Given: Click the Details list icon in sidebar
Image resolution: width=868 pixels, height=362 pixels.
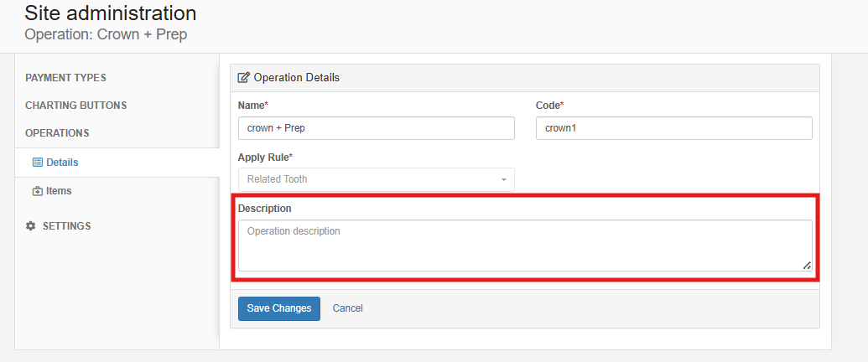Looking at the screenshot, I should click(x=38, y=163).
